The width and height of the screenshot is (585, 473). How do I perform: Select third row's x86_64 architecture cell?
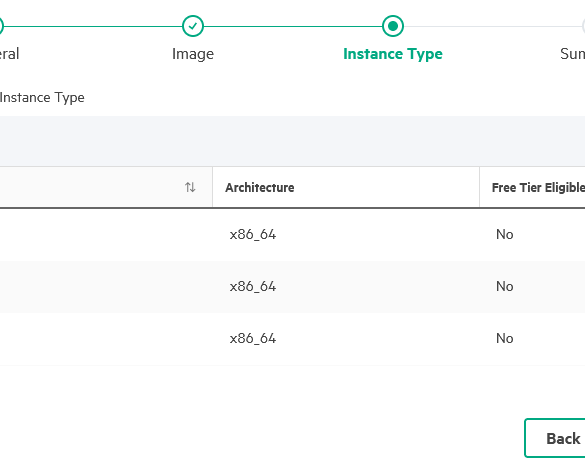253,338
